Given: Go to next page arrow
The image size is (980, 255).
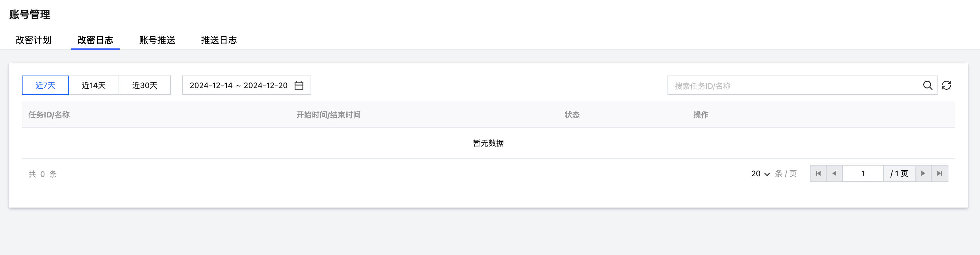Looking at the screenshot, I should pyautogui.click(x=923, y=173).
